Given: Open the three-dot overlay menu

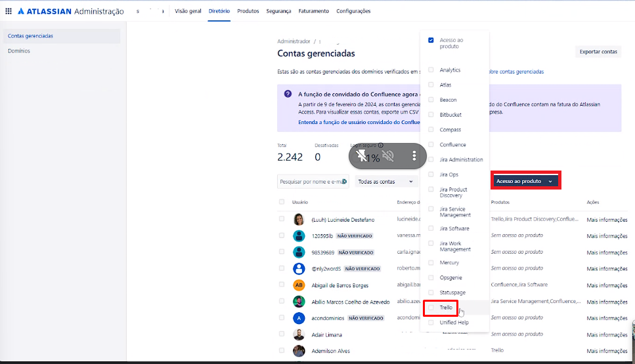Looking at the screenshot, I should click(x=414, y=155).
